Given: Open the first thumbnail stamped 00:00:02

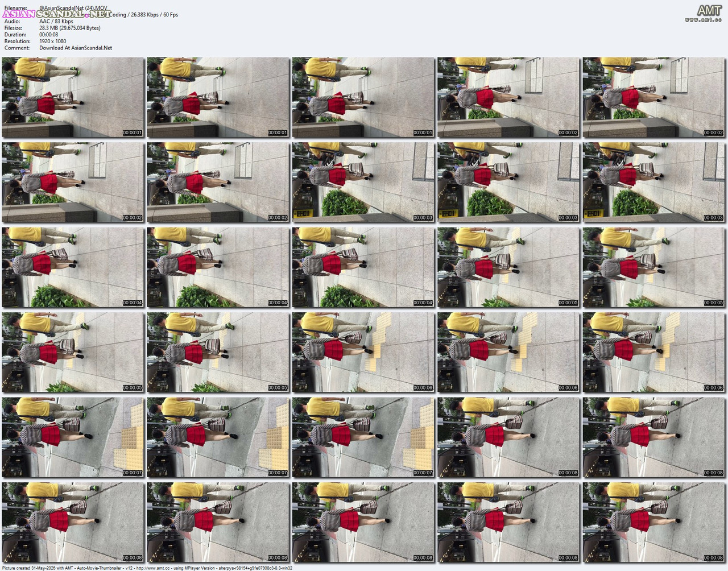Looking at the screenshot, I should (x=508, y=97).
